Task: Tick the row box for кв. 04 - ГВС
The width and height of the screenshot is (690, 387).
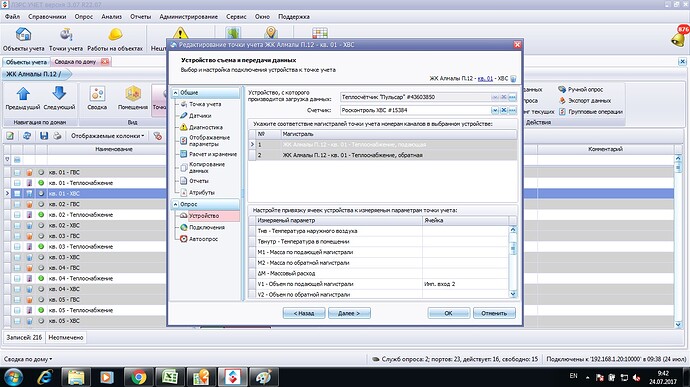Action: point(17,268)
